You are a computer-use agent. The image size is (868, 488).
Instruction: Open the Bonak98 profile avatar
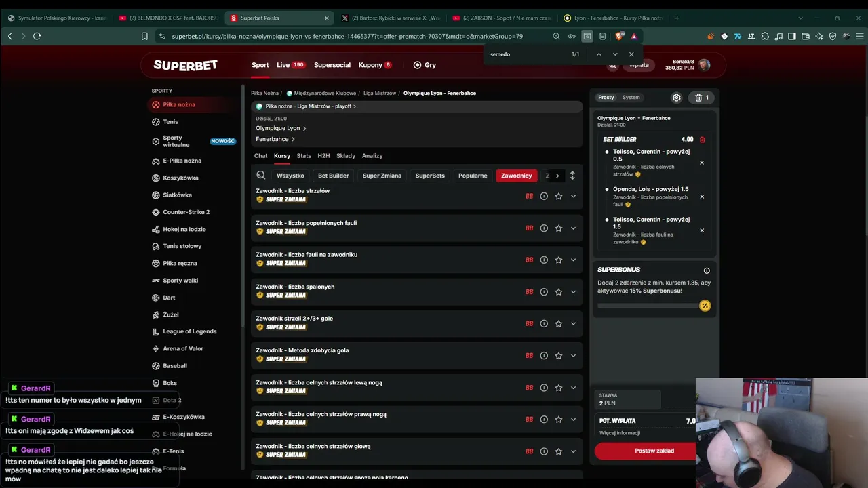[705, 65]
